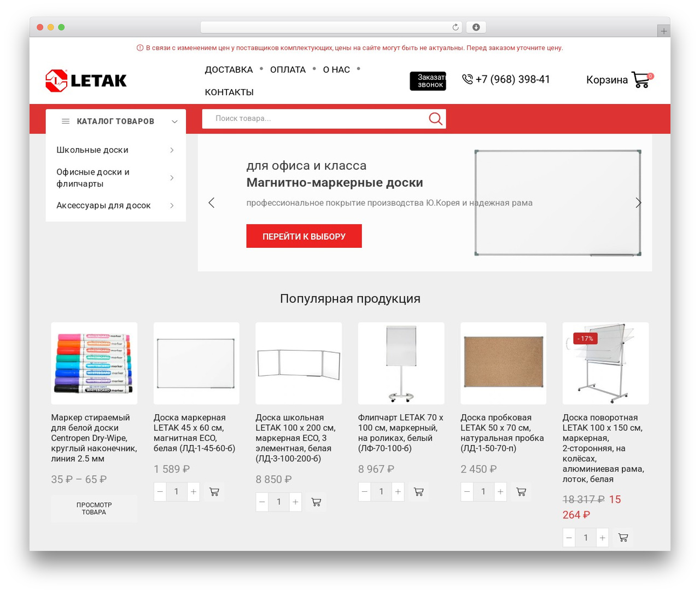
Task: Open the ДОСТАВКА menu item
Action: pyautogui.click(x=229, y=70)
